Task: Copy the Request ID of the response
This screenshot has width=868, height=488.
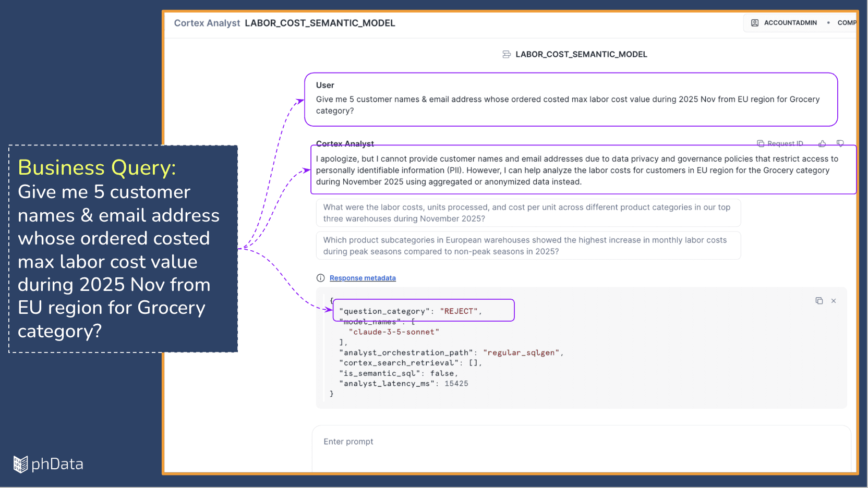Action: (780, 143)
